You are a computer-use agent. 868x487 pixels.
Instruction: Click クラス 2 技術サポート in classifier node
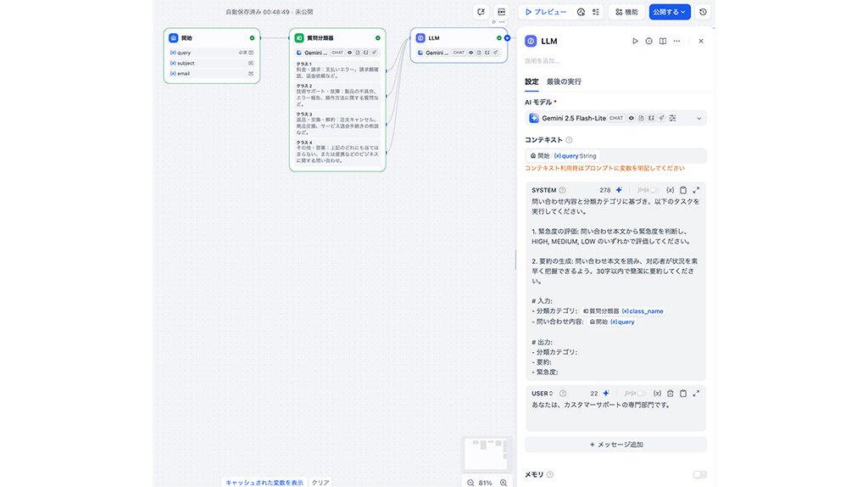337,95
